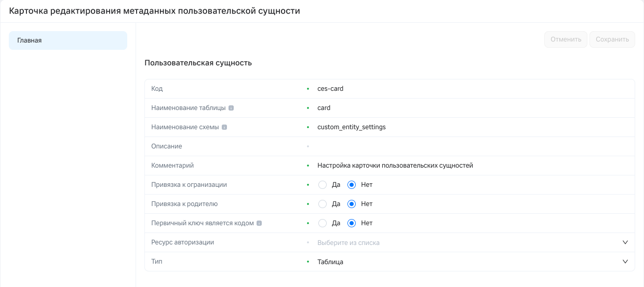Select Да for Первичный ключ является кодом
Screen dimensions: 644x287
coord(322,223)
